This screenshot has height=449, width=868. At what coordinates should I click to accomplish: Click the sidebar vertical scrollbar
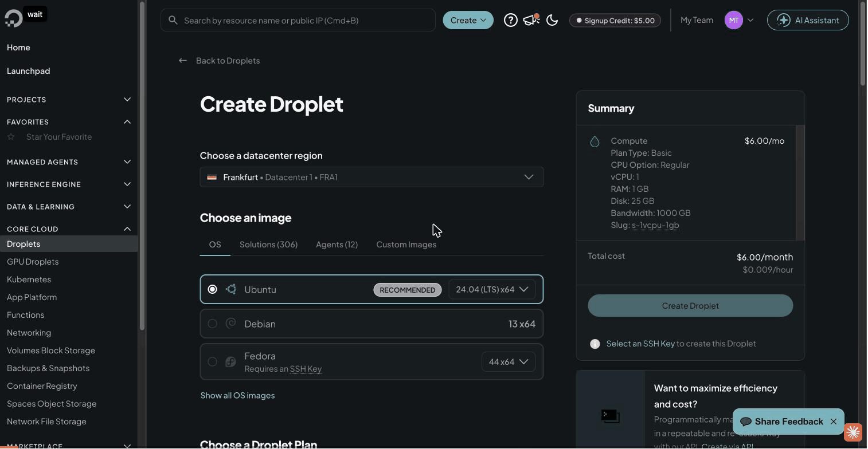coord(142,166)
